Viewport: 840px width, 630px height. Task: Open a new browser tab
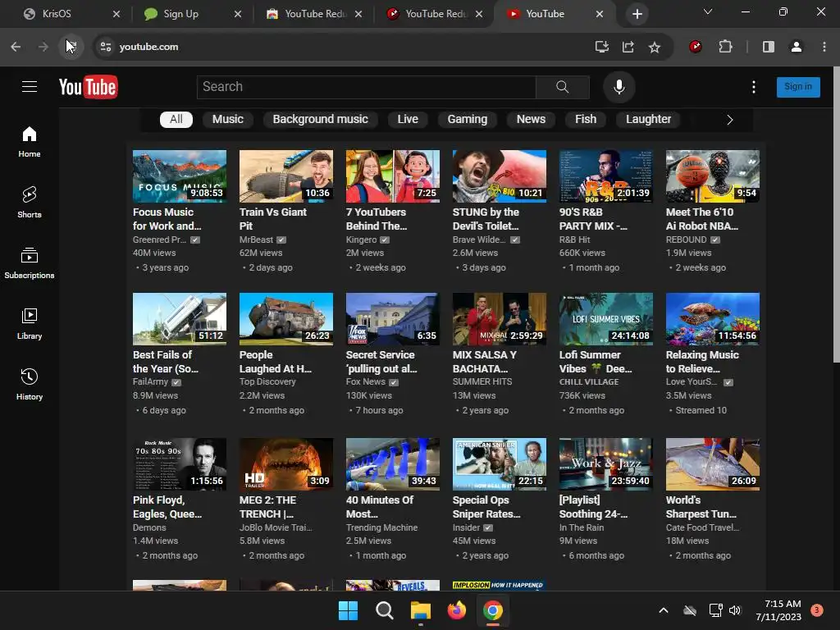[x=637, y=14]
